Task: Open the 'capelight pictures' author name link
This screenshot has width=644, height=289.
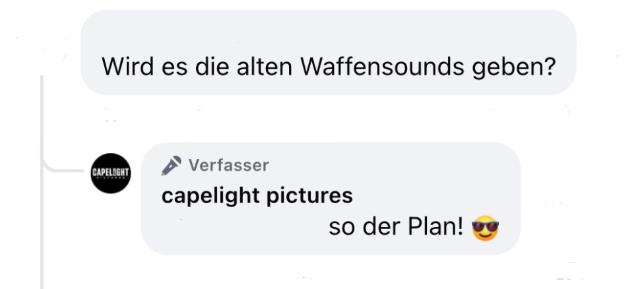Action: point(257,196)
